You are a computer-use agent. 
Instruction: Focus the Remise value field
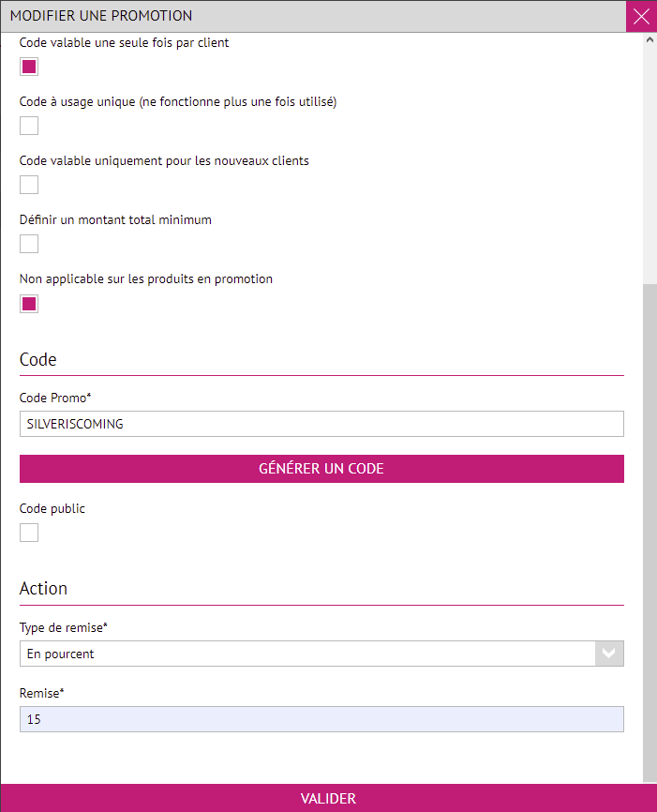pyautogui.click(x=321, y=719)
